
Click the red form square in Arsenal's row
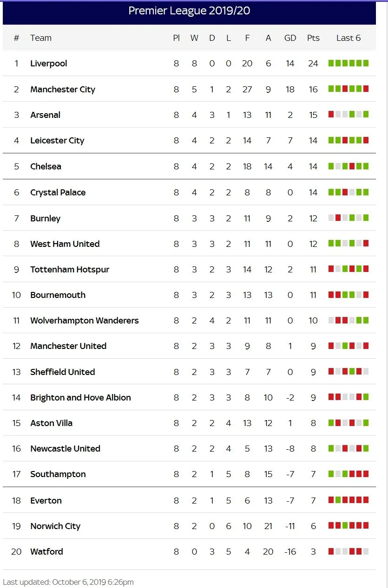[x=331, y=114]
